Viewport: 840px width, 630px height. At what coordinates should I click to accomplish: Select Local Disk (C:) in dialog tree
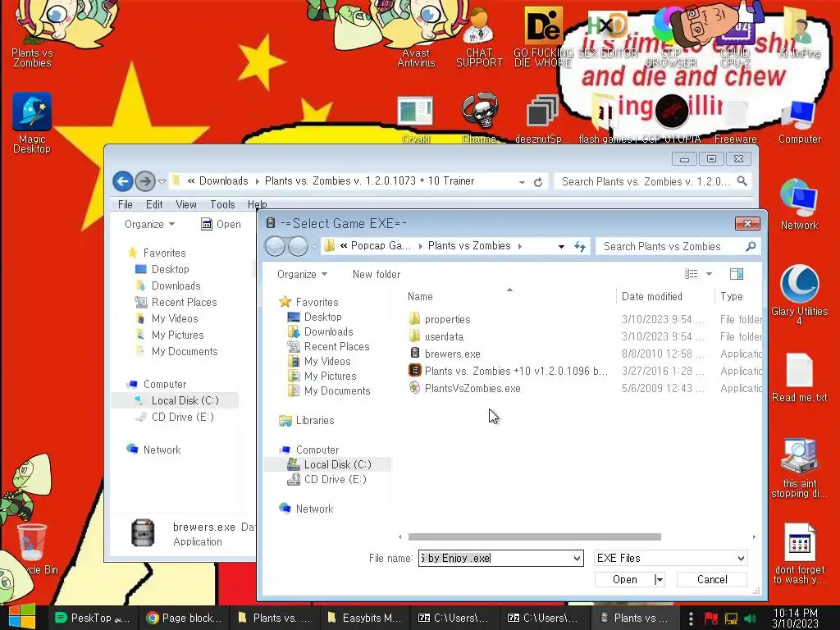pyautogui.click(x=329, y=464)
